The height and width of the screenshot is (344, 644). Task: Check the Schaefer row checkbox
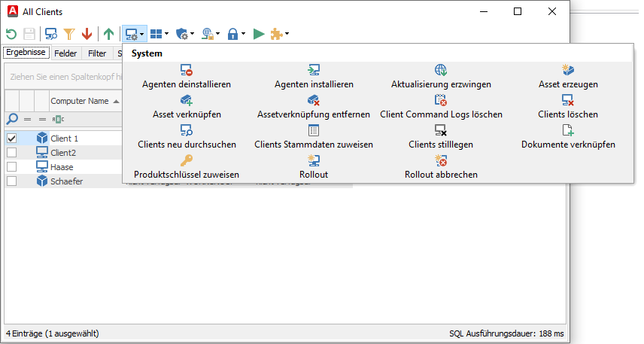pyautogui.click(x=11, y=181)
